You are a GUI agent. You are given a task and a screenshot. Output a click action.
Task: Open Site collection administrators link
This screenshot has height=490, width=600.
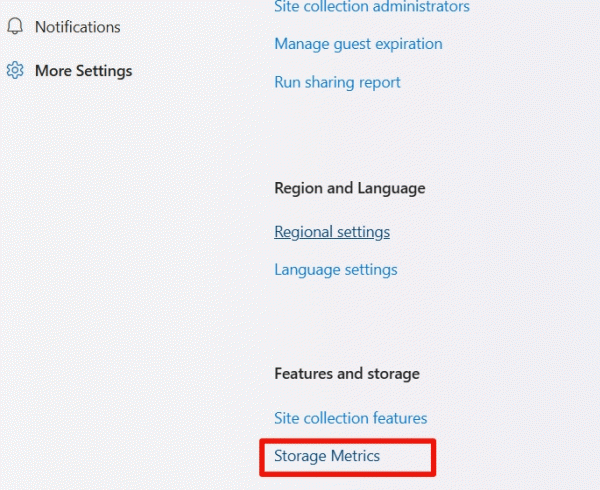point(371,7)
